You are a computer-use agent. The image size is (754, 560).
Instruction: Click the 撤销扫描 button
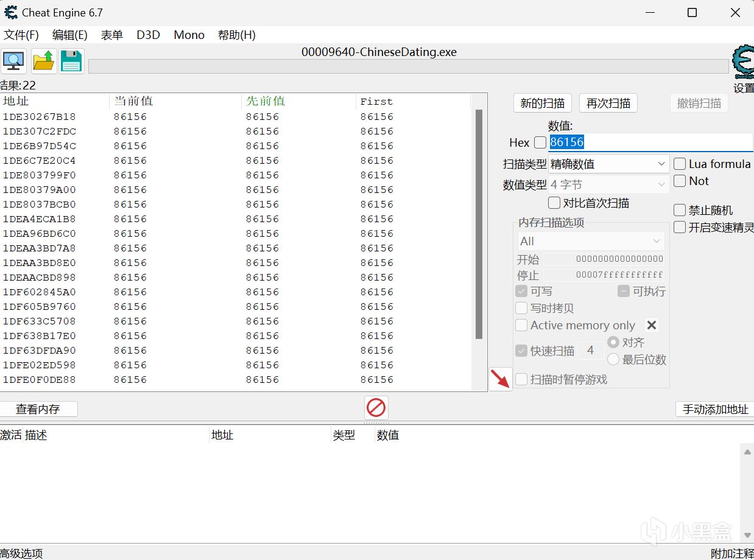[x=699, y=103]
